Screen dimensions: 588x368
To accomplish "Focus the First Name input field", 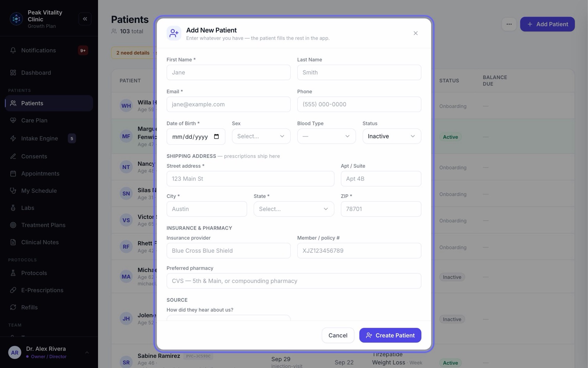I will pos(228,72).
